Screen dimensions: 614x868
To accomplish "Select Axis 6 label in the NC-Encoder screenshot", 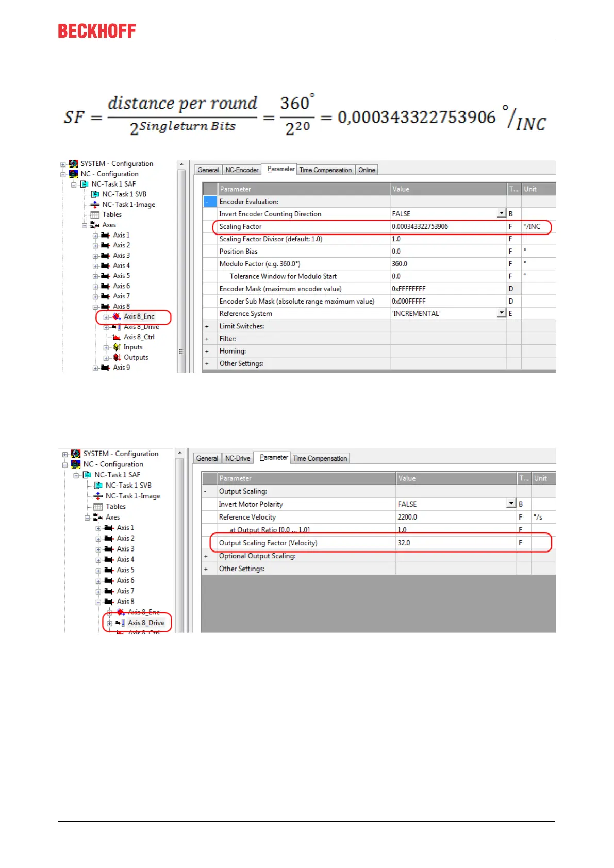I will [x=122, y=286].
